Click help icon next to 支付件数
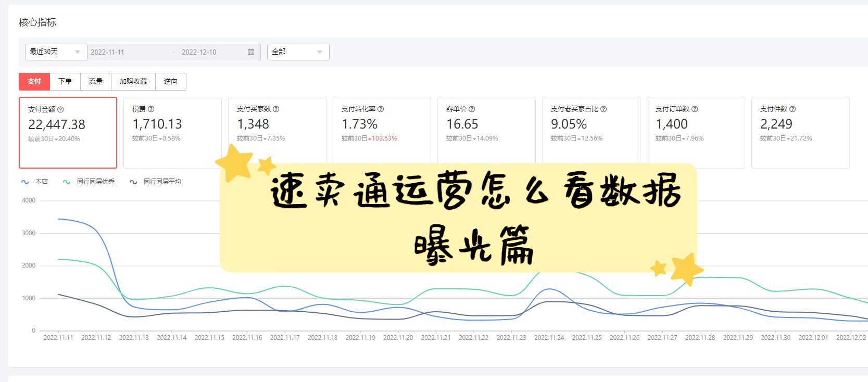This screenshot has height=382, width=868. [x=792, y=109]
